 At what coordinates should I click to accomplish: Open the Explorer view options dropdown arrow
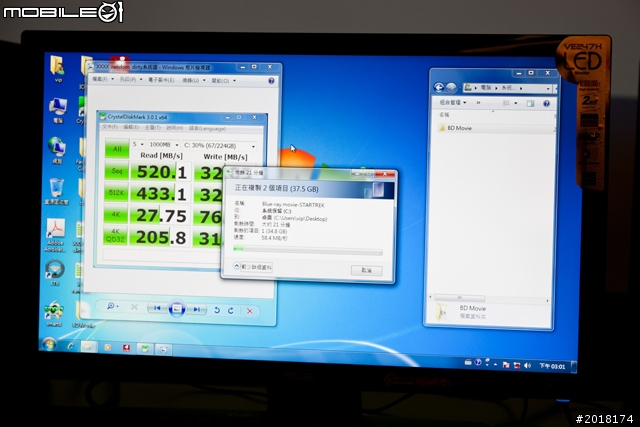coord(516,103)
